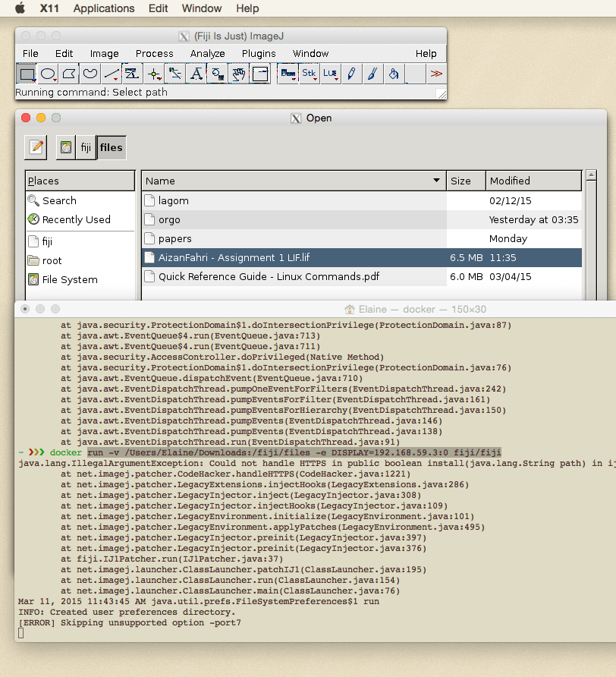The width and height of the screenshot is (616, 677).
Task: Select the Straight Line tool
Action: coord(112,74)
